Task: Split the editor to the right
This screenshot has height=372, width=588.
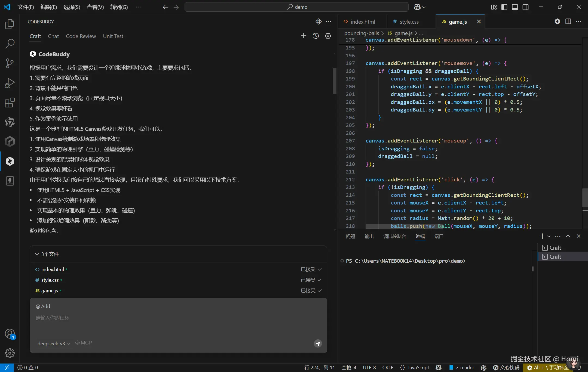Action: (568, 21)
